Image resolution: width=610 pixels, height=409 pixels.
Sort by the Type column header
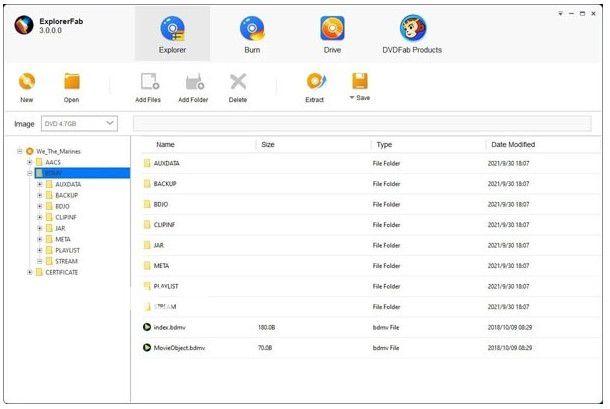[384, 144]
